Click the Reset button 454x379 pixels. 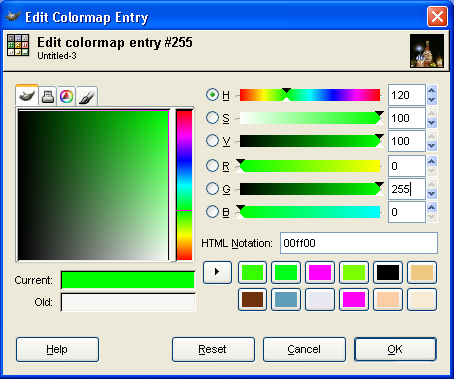(213, 349)
